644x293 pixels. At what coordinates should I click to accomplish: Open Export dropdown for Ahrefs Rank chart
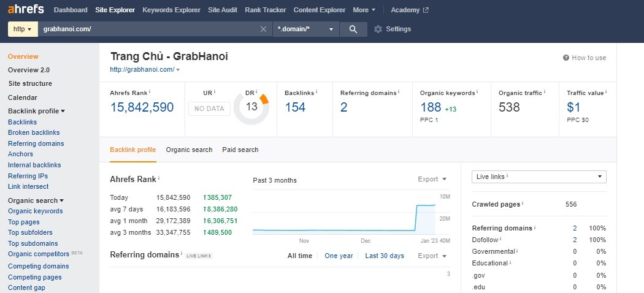(432, 179)
